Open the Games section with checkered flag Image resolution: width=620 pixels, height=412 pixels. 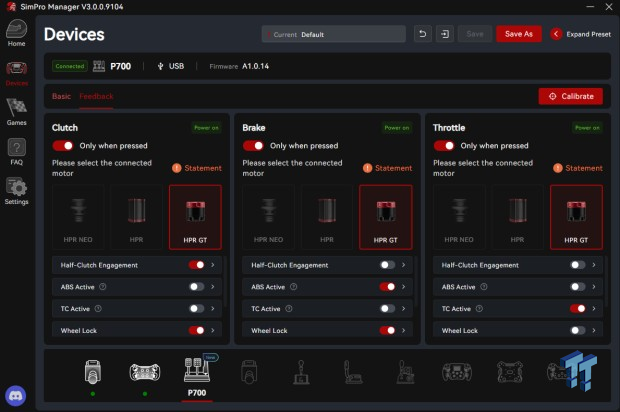16,112
